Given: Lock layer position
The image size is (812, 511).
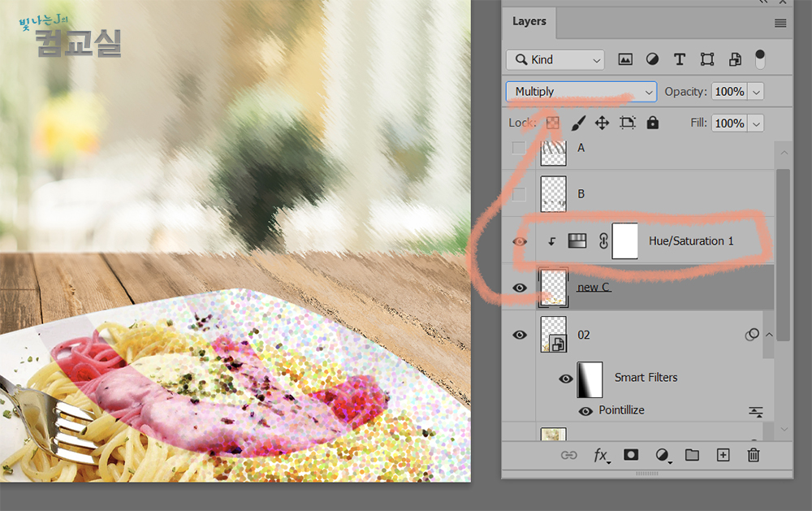Looking at the screenshot, I should 602,123.
